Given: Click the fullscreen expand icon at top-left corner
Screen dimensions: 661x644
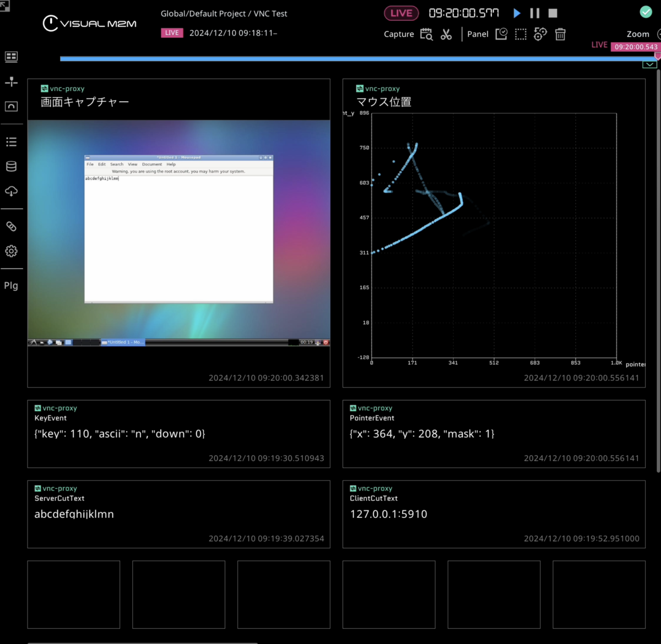Looking at the screenshot, I should (x=4, y=6).
